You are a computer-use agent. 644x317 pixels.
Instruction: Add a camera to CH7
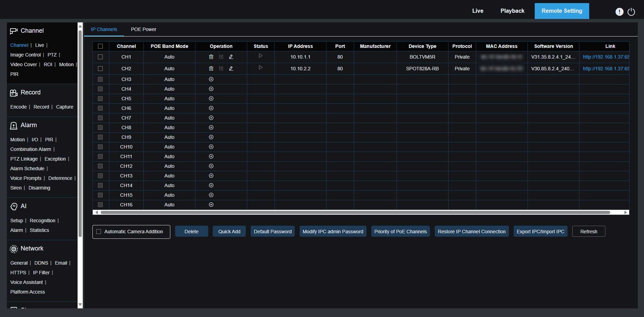(211, 118)
